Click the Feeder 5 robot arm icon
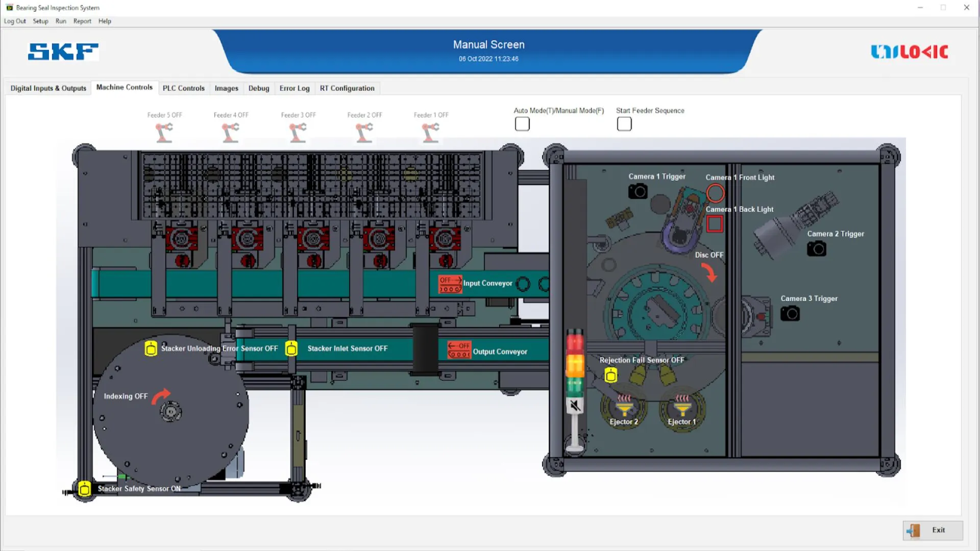The height and width of the screenshot is (551, 980). point(164,133)
